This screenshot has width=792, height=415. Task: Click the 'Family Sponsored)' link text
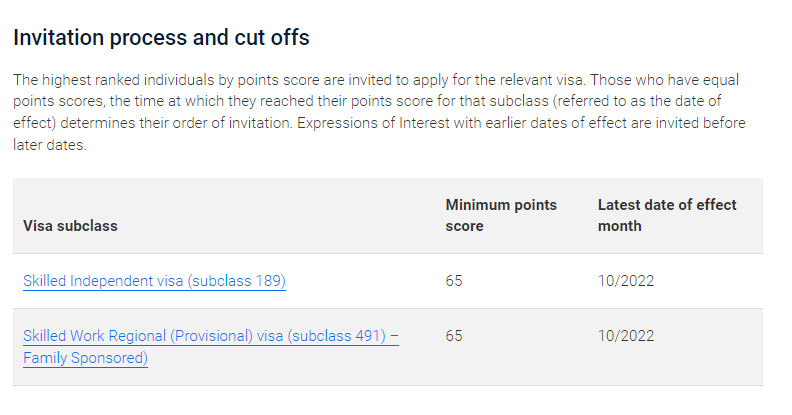(x=85, y=358)
